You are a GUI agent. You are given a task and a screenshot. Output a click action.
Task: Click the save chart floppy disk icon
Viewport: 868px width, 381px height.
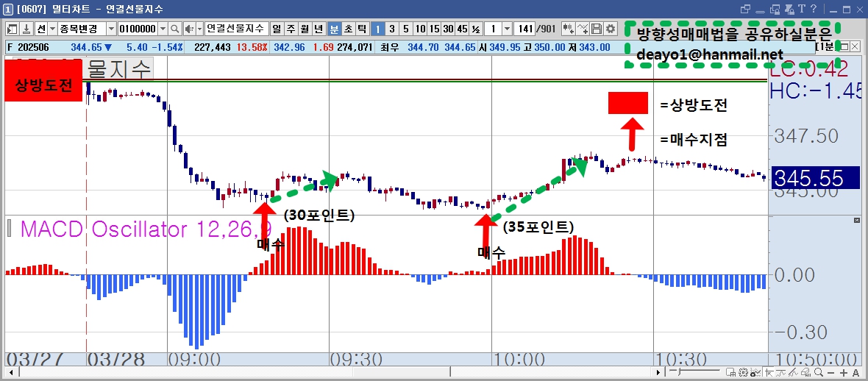[x=597, y=29]
